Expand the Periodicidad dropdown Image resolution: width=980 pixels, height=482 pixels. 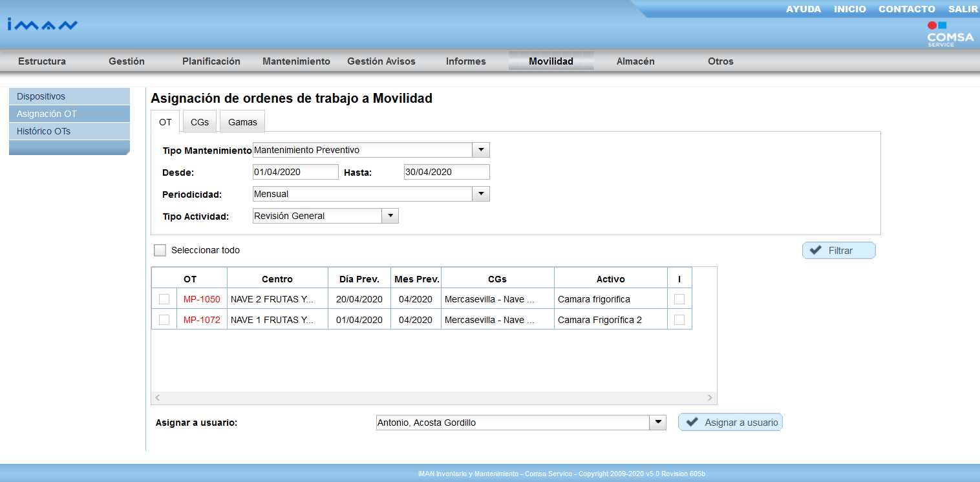481,194
